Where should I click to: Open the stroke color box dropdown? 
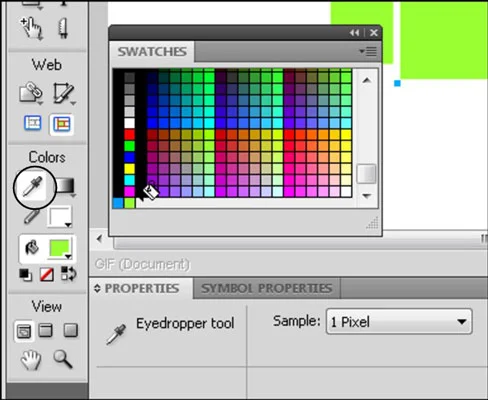[x=60, y=217]
